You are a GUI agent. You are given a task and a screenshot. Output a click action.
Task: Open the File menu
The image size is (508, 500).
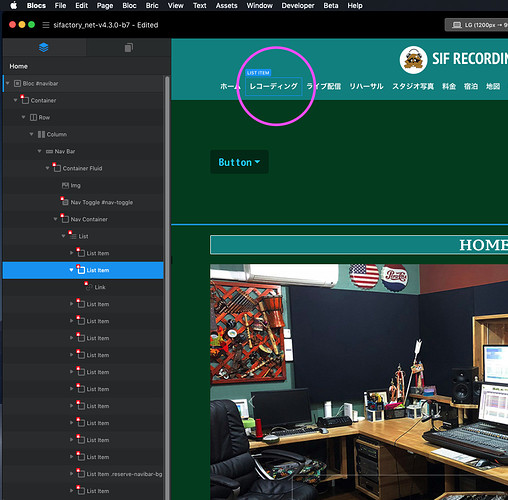pos(60,6)
